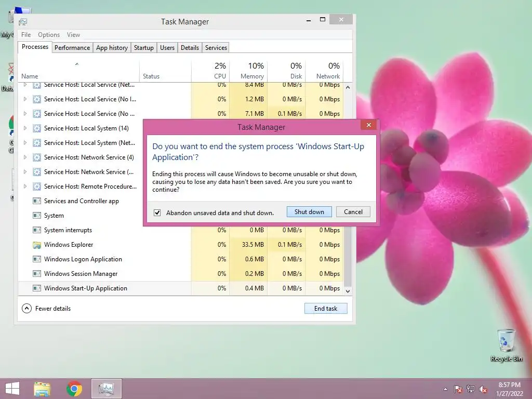Switch to the App history tab
The image size is (532, 399).
pos(112,47)
